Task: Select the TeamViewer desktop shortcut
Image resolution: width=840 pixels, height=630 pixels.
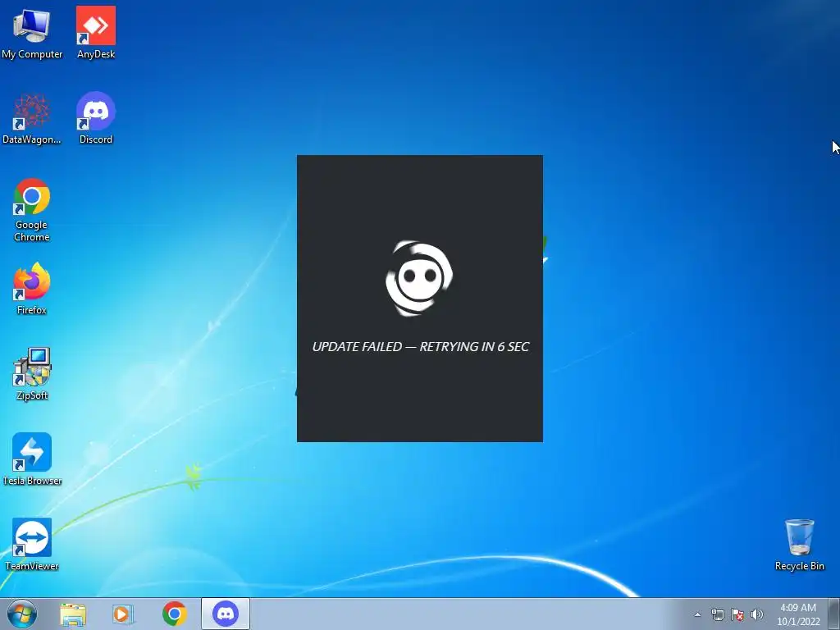Action: (x=32, y=545)
